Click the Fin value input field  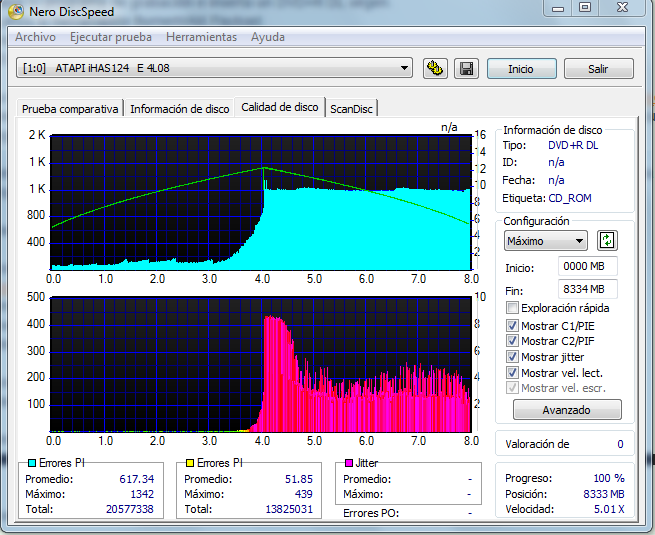pos(587,289)
